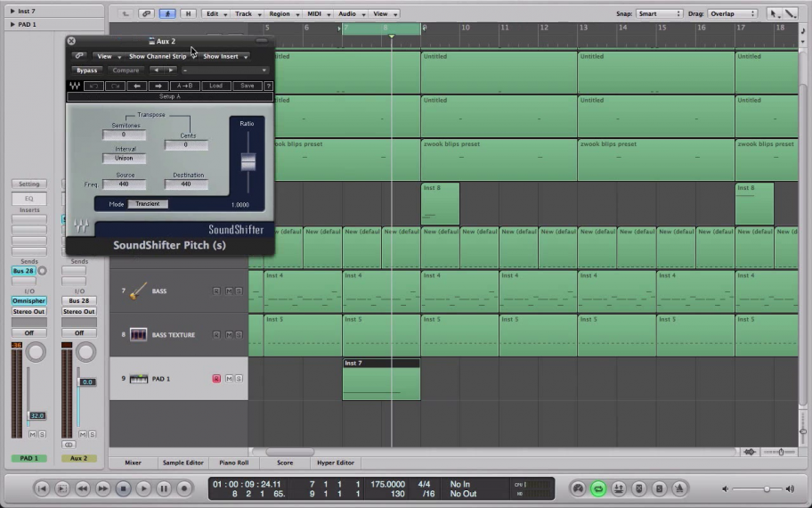Image resolution: width=812 pixels, height=508 pixels.
Task: Open the plugin View dropdown menu
Action: (x=107, y=56)
